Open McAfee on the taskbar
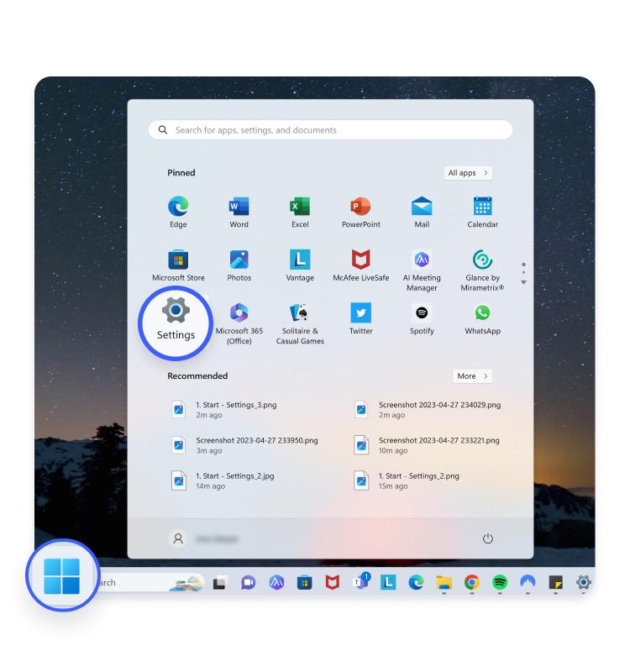 (332, 583)
